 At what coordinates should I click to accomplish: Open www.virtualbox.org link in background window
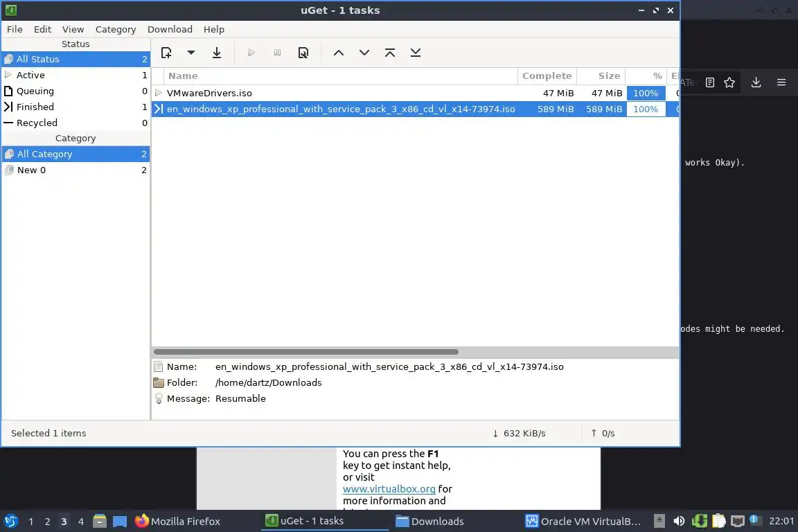pos(389,489)
